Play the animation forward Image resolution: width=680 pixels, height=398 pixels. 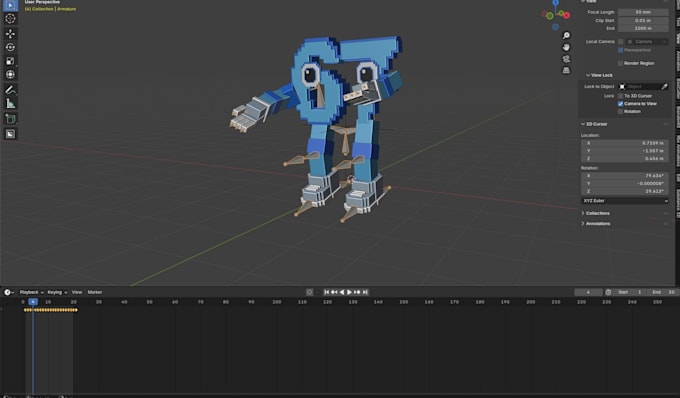coord(350,292)
